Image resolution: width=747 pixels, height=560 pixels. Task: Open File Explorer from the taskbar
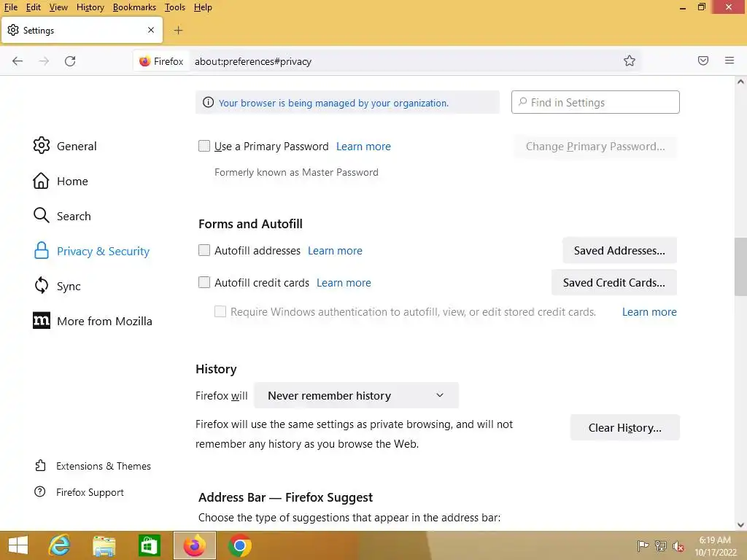(104, 545)
